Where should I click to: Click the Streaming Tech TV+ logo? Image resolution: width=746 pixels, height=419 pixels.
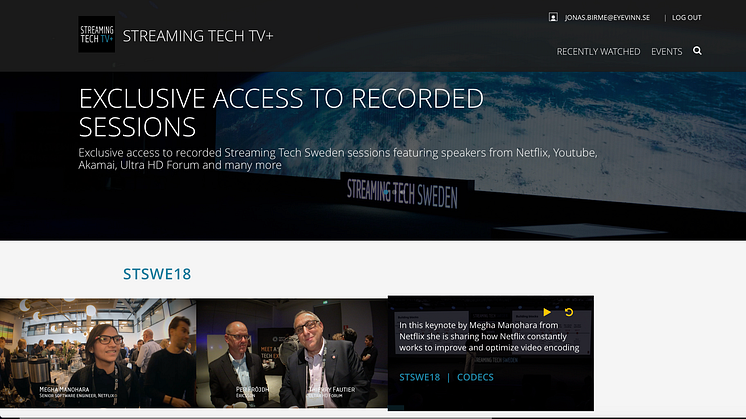(x=96, y=34)
